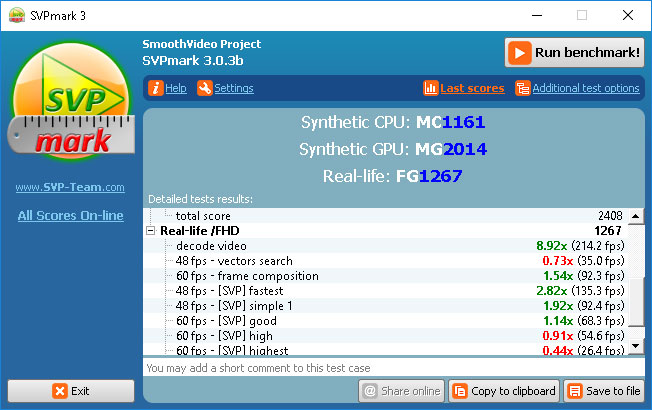Viewport: 652px width, 410px height.
Task: Select '48 fps - [SVP] fastest' row
Action: 385,291
